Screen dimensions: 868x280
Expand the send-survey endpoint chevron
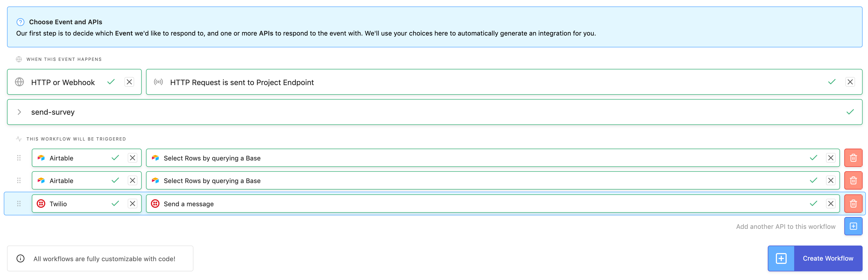pyautogui.click(x=19, y=112)
